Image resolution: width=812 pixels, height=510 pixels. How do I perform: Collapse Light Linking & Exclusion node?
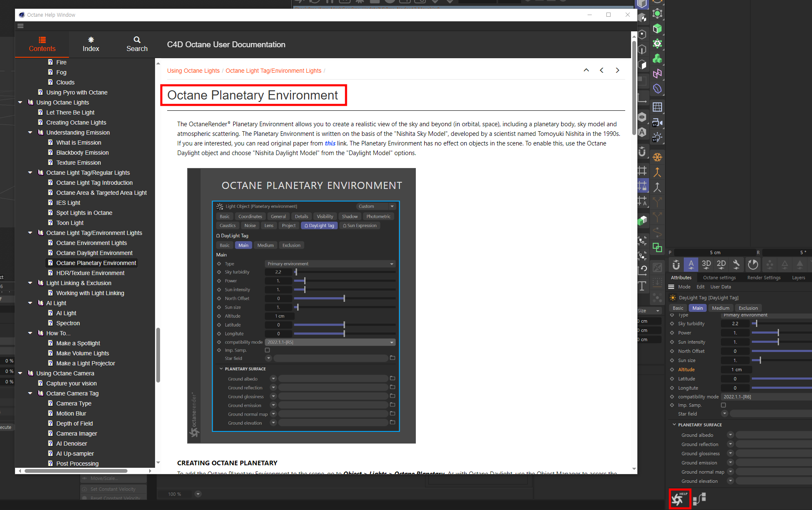[x=30, y=283]
